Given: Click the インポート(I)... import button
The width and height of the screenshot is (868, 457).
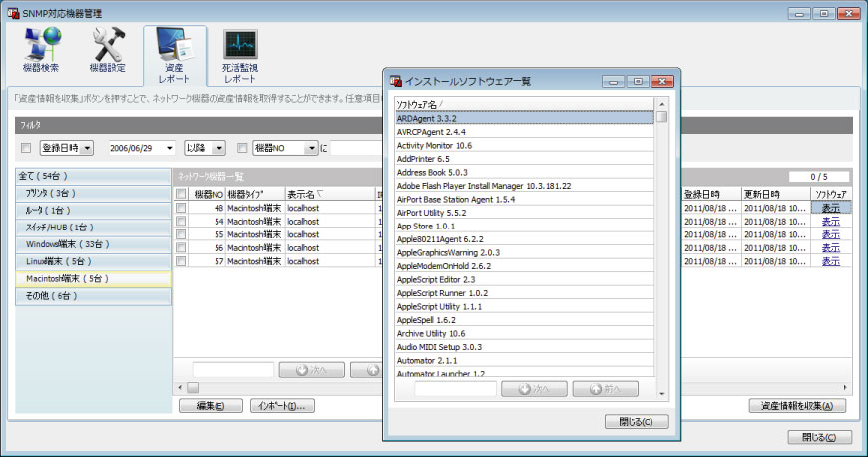Looking at the screenshot, I should tap(282, 406).
